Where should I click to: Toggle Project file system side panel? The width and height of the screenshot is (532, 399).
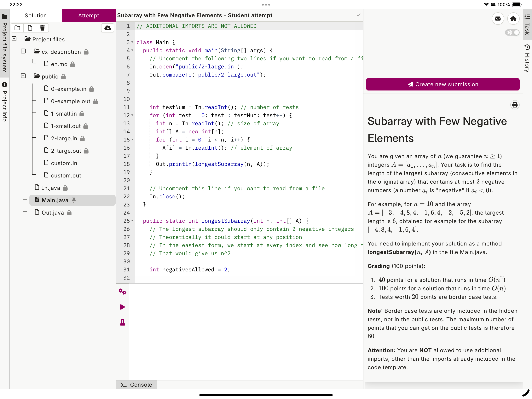coord(5,43)
